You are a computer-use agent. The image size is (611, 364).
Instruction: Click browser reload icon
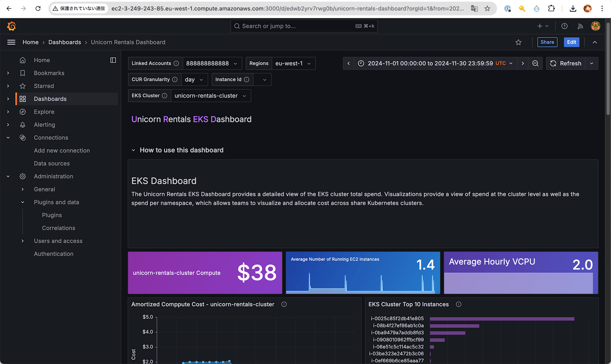(x=38, y=9)
